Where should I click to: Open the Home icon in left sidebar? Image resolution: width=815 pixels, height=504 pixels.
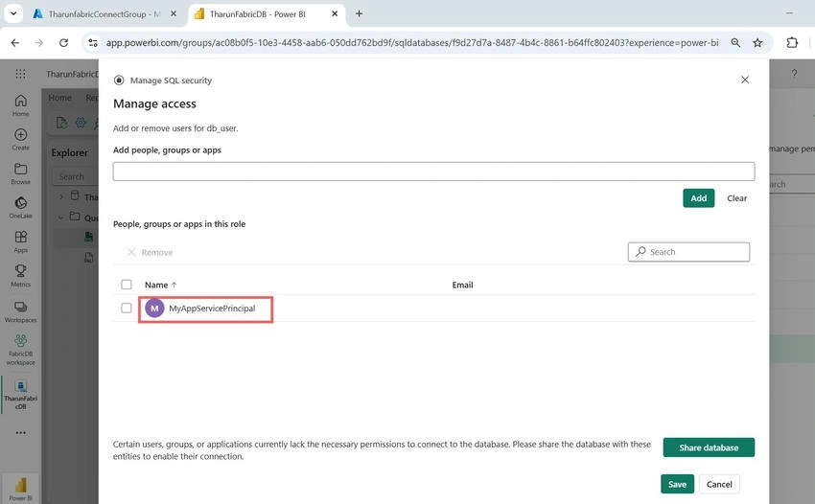[x=21, y=105]
